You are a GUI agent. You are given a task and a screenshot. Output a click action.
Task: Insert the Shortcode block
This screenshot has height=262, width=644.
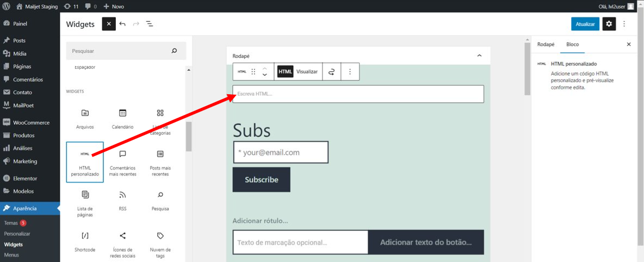pyautogui.click(x=85, y=242)
